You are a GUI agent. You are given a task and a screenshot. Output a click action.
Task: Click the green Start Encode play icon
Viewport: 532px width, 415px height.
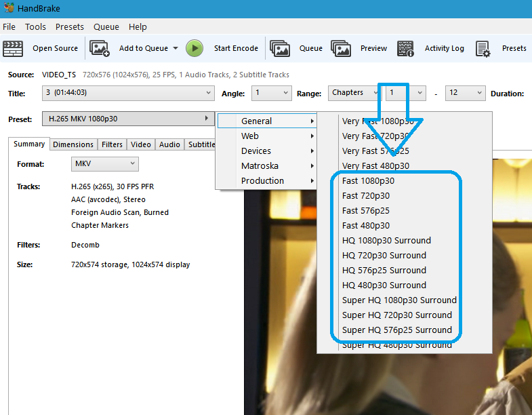tap(195, 48)
